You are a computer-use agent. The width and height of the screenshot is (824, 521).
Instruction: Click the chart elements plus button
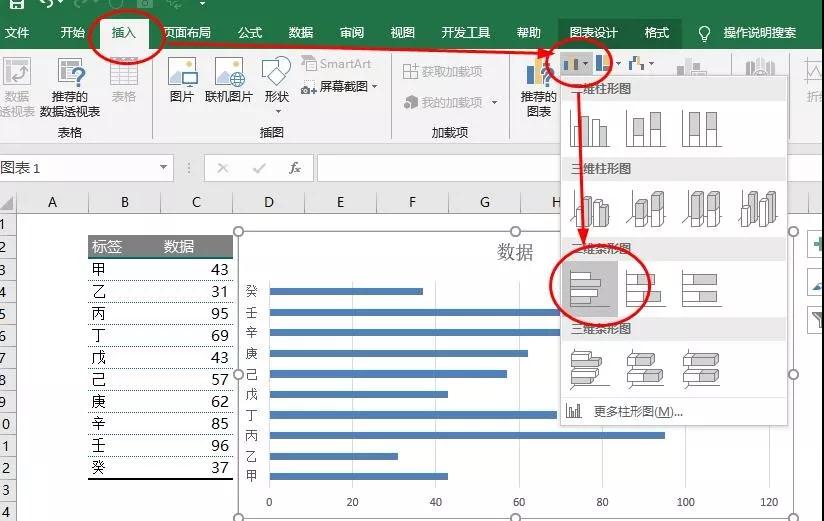(x=816, y=244)
